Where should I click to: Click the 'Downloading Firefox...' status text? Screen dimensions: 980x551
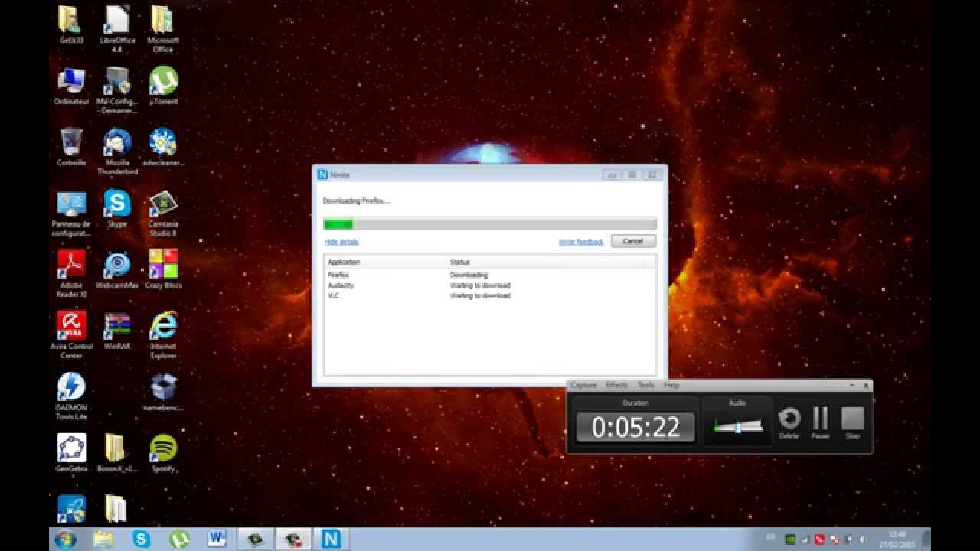click(357, 201)
